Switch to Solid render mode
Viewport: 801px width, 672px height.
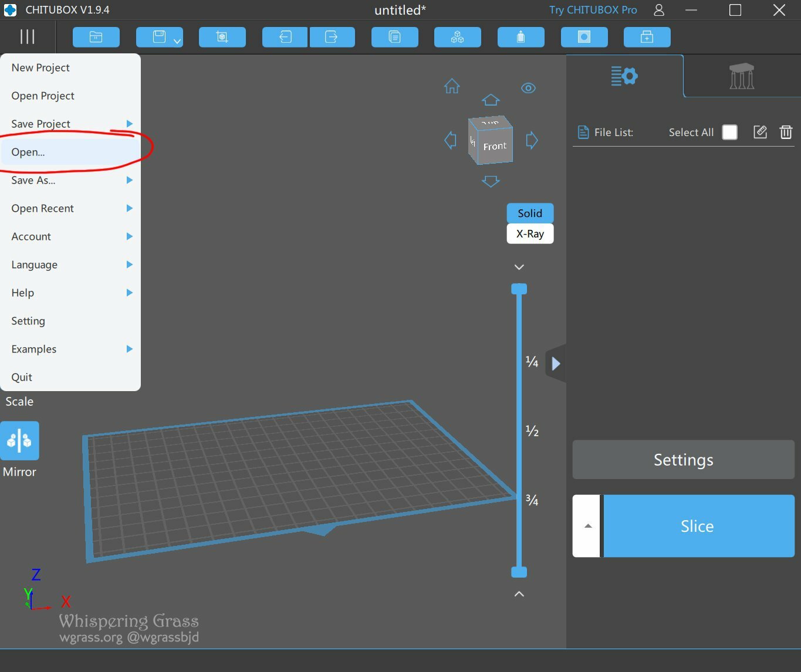point(530,213)
